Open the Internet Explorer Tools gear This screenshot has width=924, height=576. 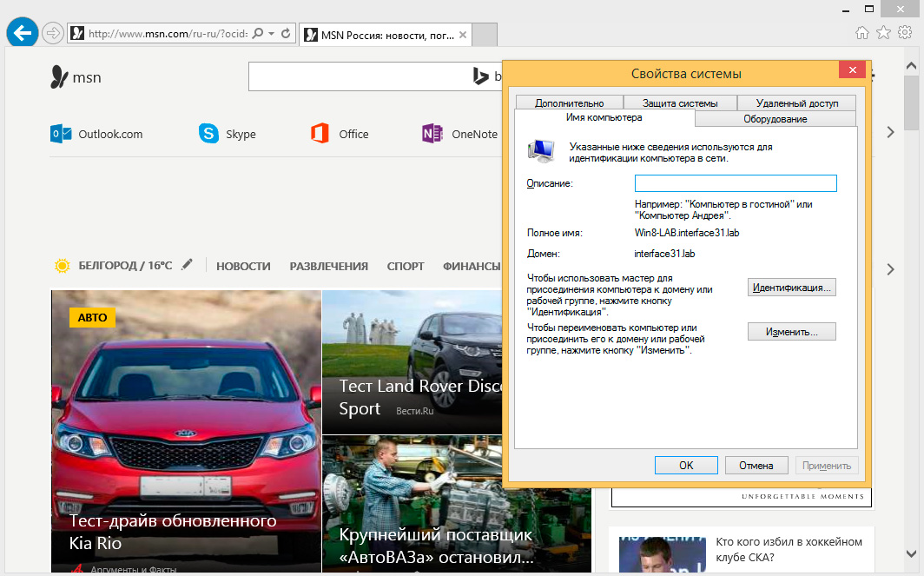point(905,33)
